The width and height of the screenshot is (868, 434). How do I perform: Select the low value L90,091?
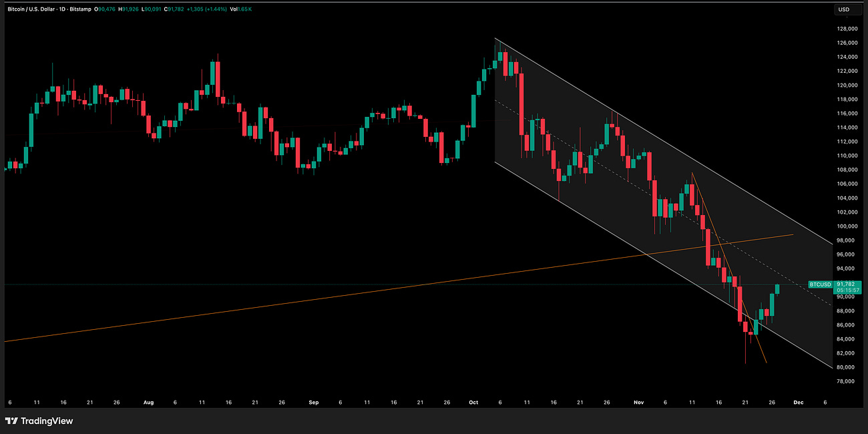pyautogui.click(x=152, y=9)
